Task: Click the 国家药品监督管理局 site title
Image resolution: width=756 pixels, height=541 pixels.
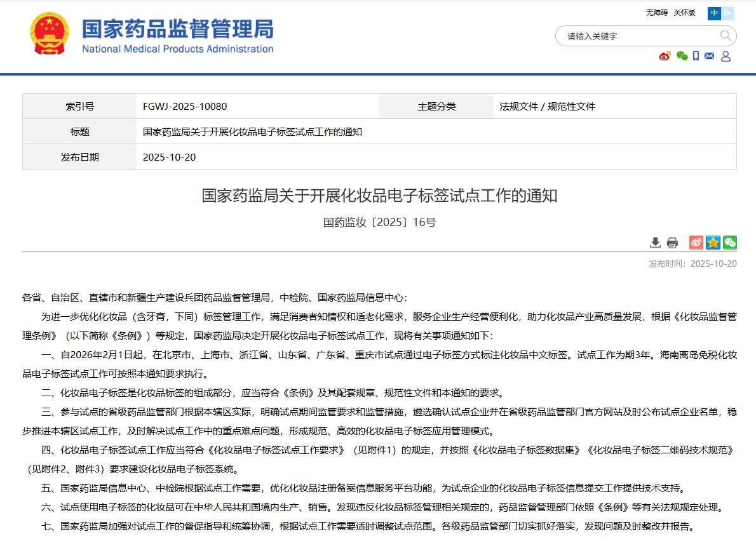Action: (178, 29)
